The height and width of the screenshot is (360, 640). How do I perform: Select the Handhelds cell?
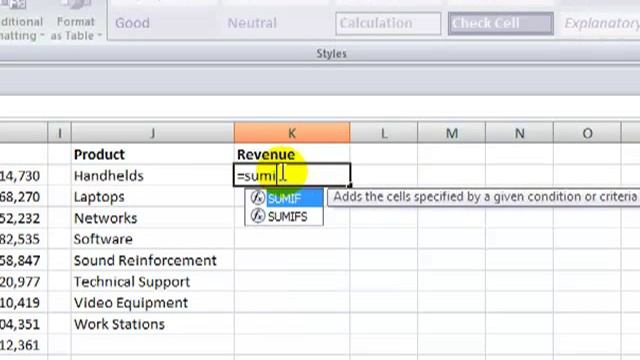(153, 176)
